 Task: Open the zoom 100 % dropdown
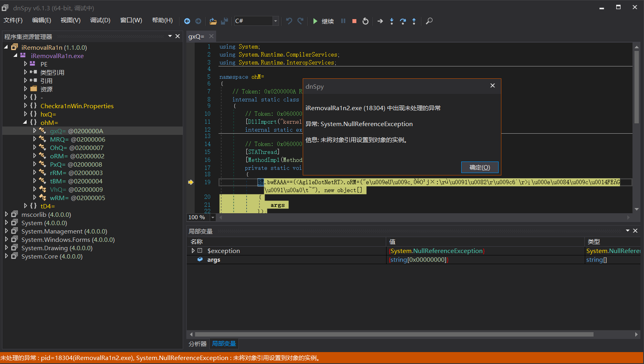(213, 217)
